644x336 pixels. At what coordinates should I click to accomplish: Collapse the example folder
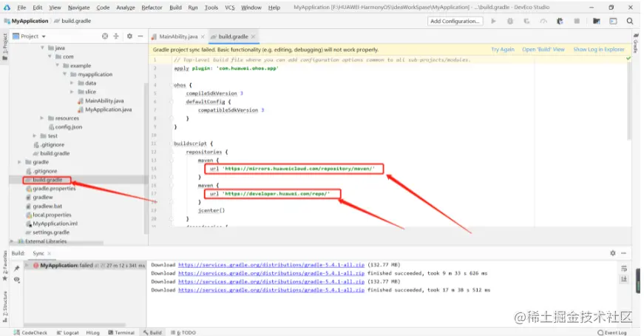click(57, 65)
